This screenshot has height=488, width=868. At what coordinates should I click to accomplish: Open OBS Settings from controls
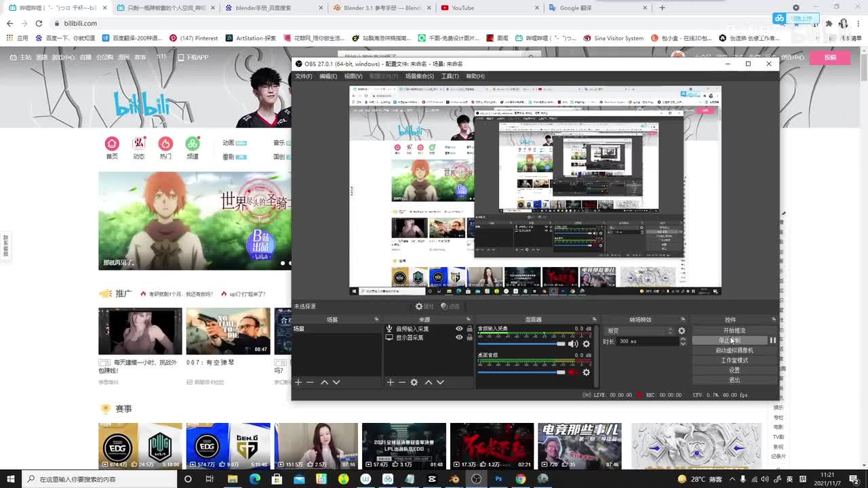coord(734,370)
